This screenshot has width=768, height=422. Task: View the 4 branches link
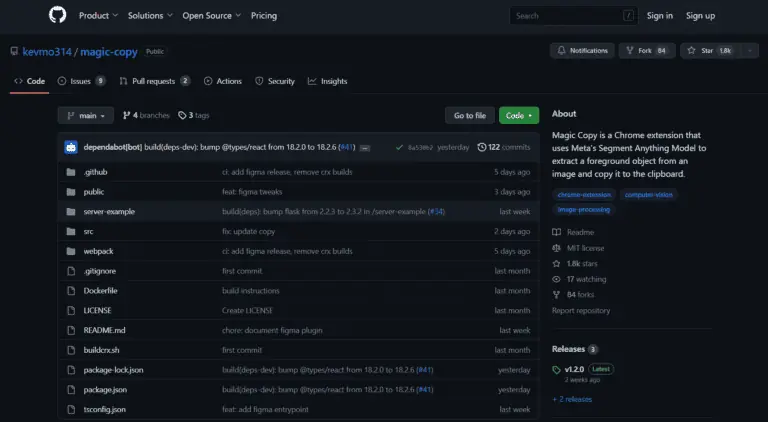coord(146,116)
